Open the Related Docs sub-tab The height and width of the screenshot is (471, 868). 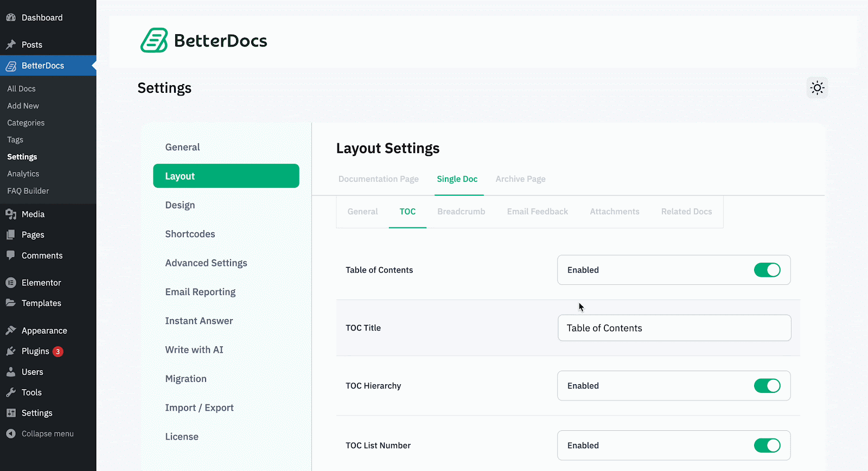point(686,212)
